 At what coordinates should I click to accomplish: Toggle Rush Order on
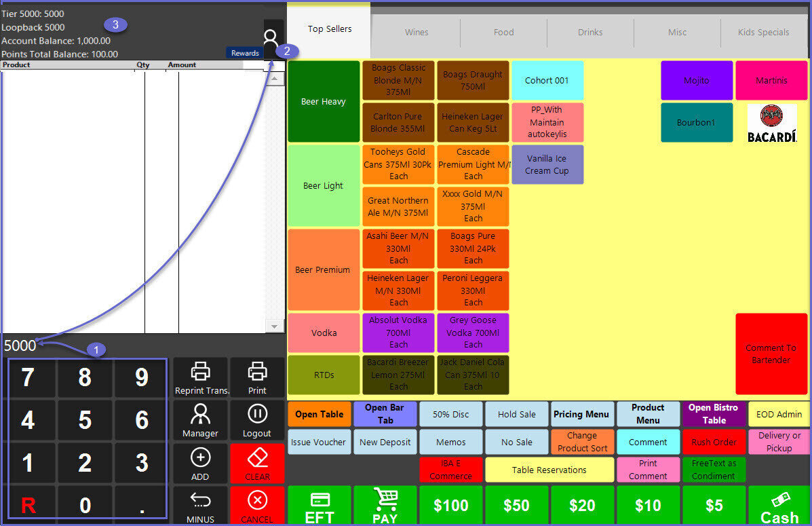(x=714, y=442)
